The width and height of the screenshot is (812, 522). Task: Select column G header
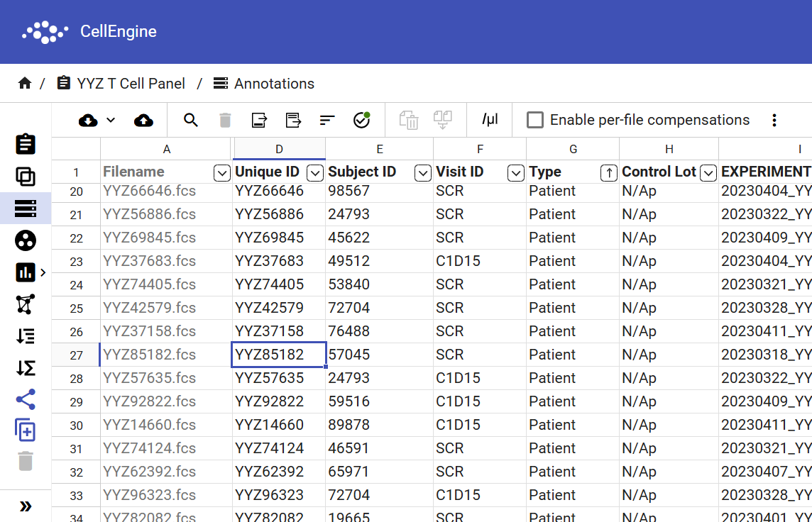[573, 149]
